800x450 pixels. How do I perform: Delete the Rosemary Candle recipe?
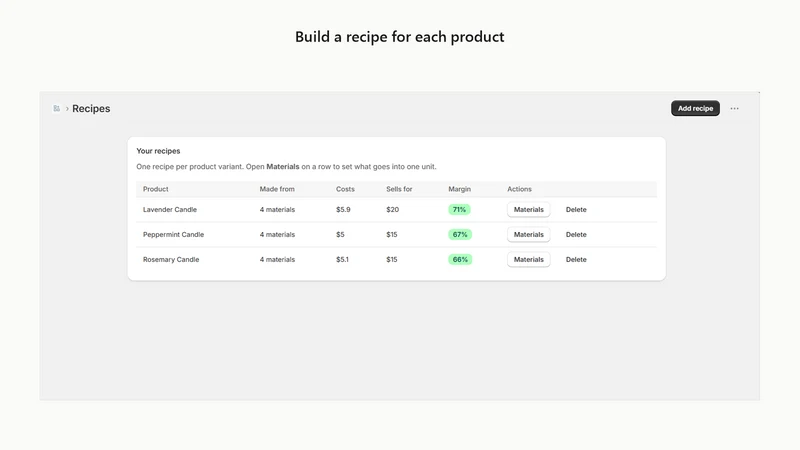tap(576, 260)
